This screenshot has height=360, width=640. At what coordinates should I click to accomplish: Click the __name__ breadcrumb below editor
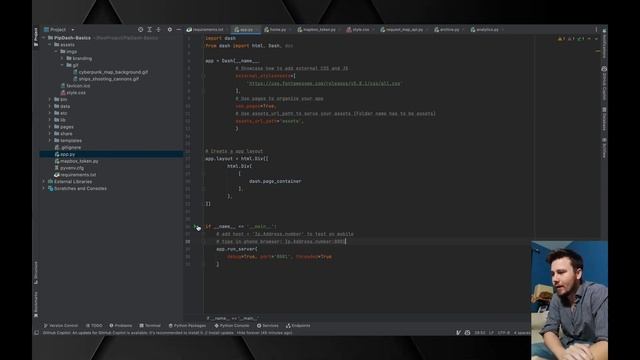[x=232, y=318]
